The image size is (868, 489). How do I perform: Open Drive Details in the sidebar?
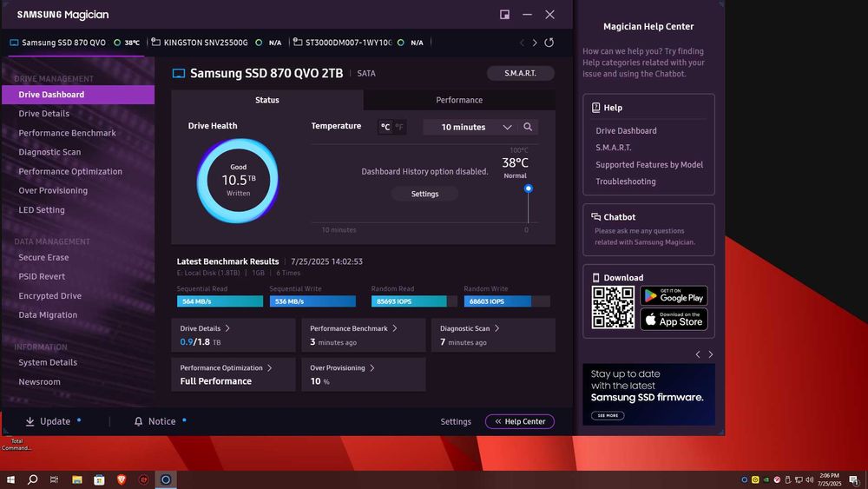(43, 114)
